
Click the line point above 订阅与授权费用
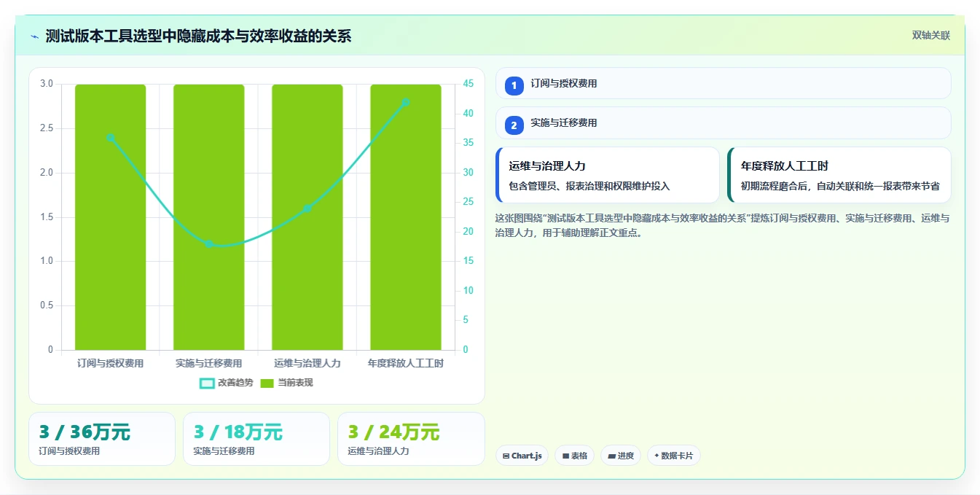(111, 138)
